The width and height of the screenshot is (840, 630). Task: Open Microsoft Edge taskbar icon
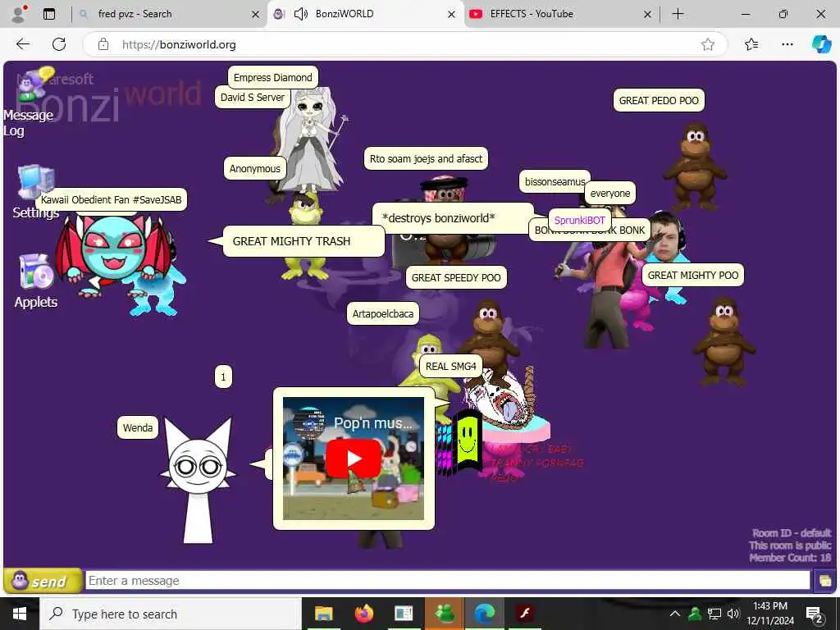coord(485,614)
